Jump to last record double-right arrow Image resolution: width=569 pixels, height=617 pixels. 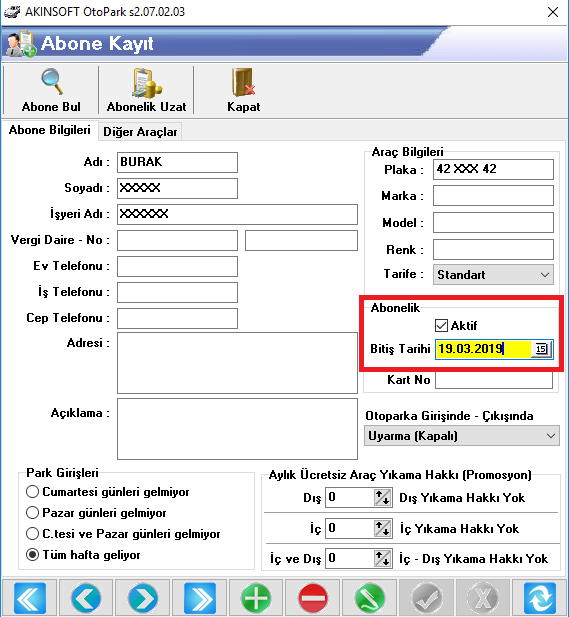point(200,598)
